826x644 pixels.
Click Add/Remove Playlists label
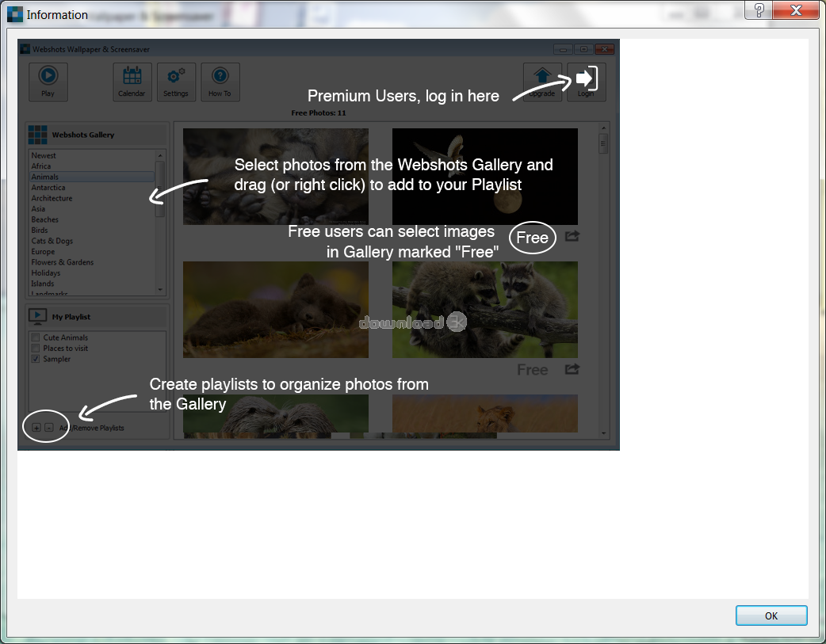pyautogui.click(x=92, y=428)
